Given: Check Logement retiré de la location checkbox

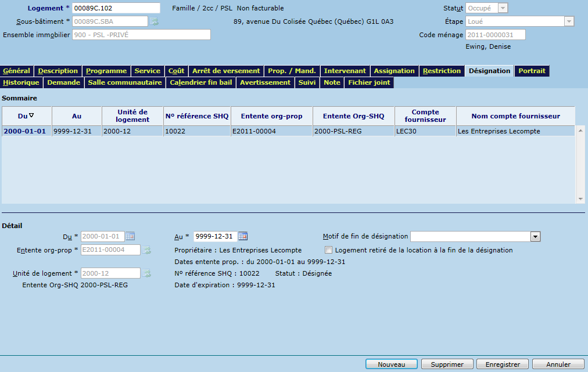Looking at the screenshot, I should pos(329,250).
